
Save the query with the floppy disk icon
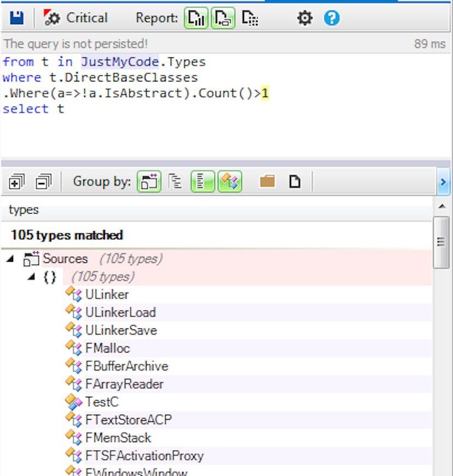pos(15,17)
